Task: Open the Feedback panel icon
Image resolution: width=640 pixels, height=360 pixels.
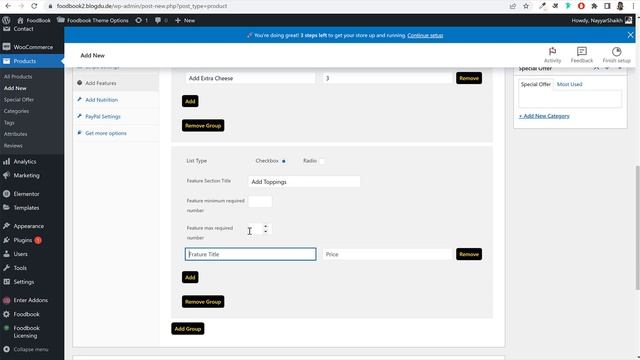Action: pyautogui.click(x=582, y=55)
